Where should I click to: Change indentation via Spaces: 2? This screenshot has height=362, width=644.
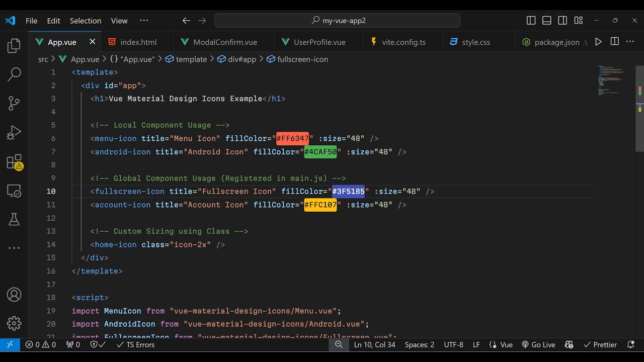[x=420, y=344]
